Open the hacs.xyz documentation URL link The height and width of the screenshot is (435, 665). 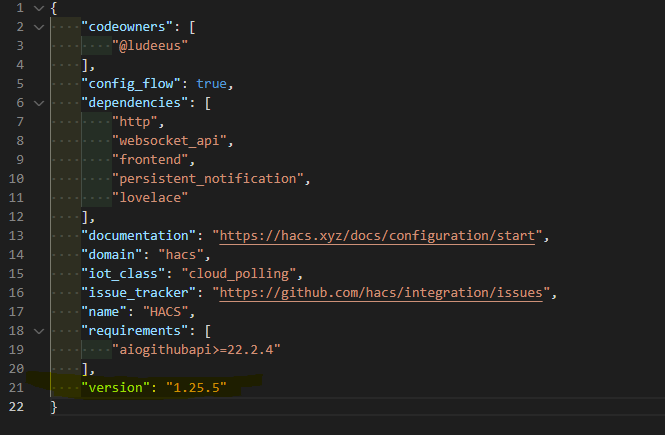pos(377,236)
